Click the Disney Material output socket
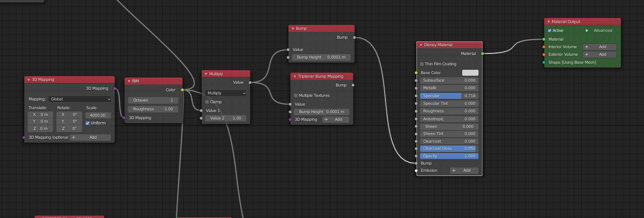This screenshot has width=644, height=218. click(x=483, y=53)
